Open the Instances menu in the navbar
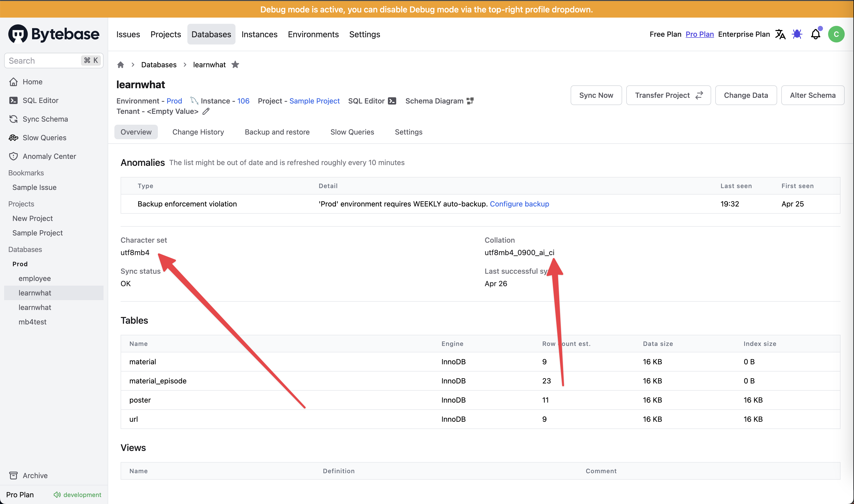The image size is (854, 504). (x=259, y=34)
